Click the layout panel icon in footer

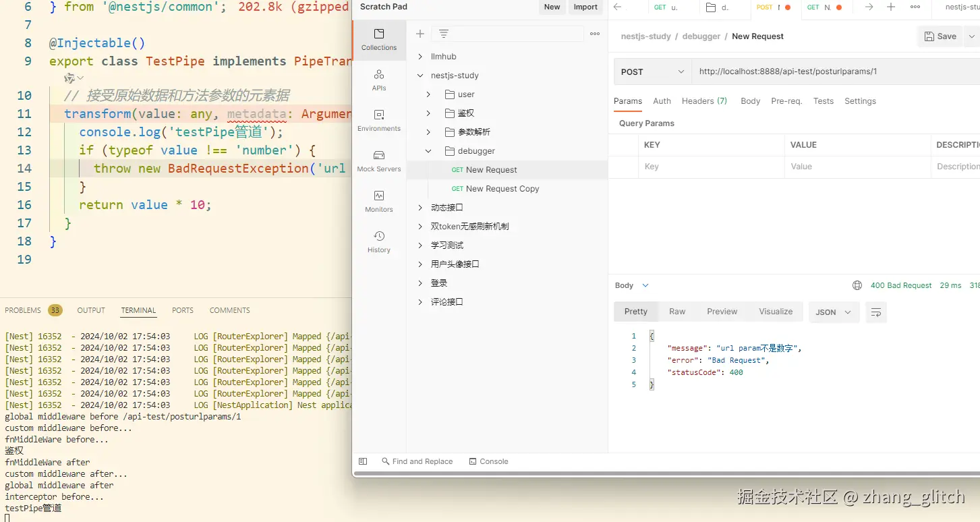[363, 461]
